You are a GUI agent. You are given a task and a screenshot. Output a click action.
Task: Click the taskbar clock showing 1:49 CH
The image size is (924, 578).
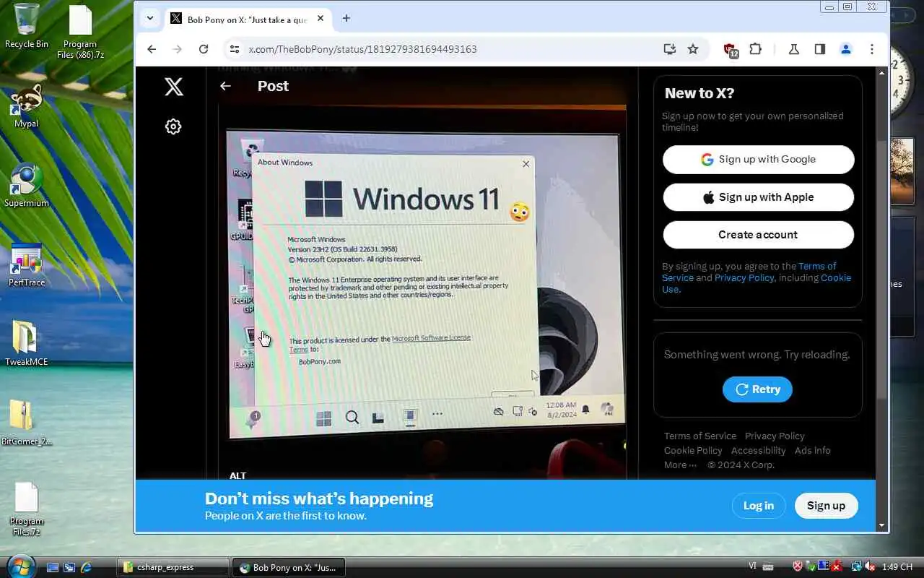[897, 567]
